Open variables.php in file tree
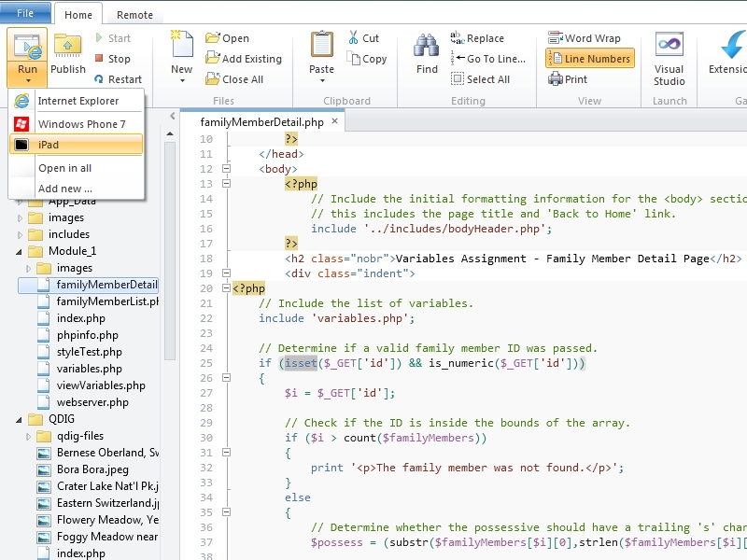 tap(90, 369)
